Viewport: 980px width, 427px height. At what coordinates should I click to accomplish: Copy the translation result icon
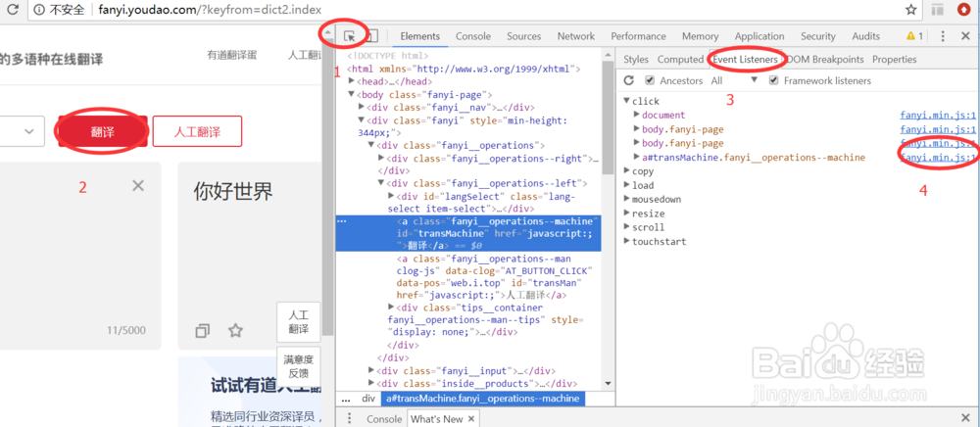click(x=203, y=330)
